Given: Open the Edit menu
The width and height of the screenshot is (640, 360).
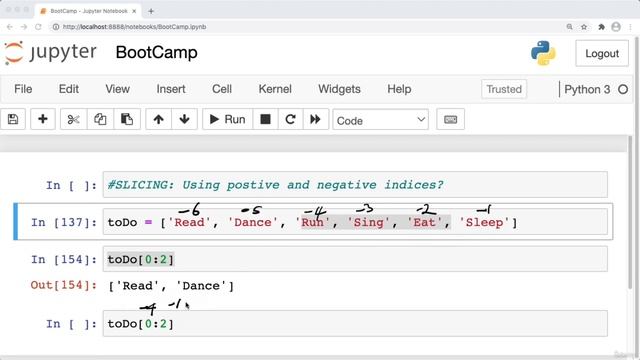Looking at the screenshot, I should (69, 89).
